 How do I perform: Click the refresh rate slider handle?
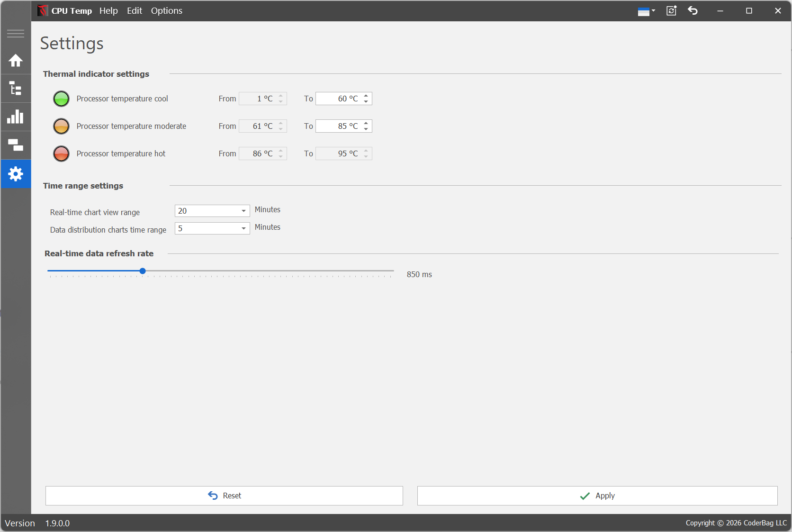143,271
